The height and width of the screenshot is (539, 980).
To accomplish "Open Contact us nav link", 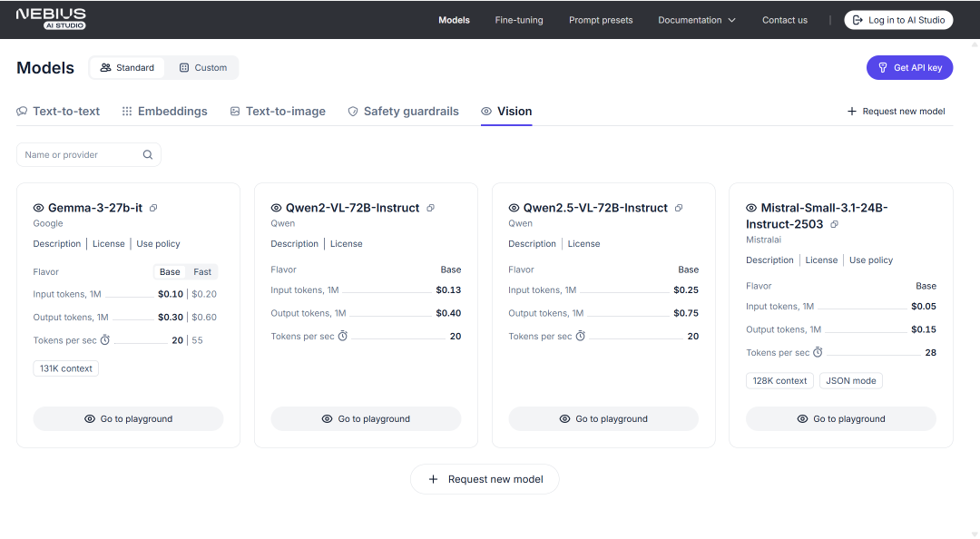I will pyautogui.click(x=784, y=20).
